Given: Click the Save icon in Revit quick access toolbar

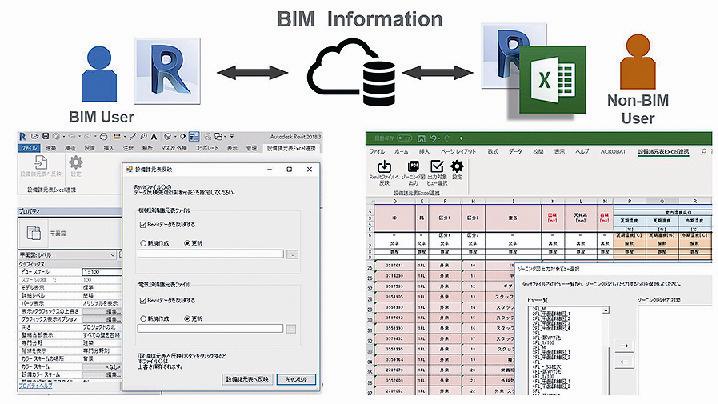Looking at the screenshot, I should (x=45, y=136).
